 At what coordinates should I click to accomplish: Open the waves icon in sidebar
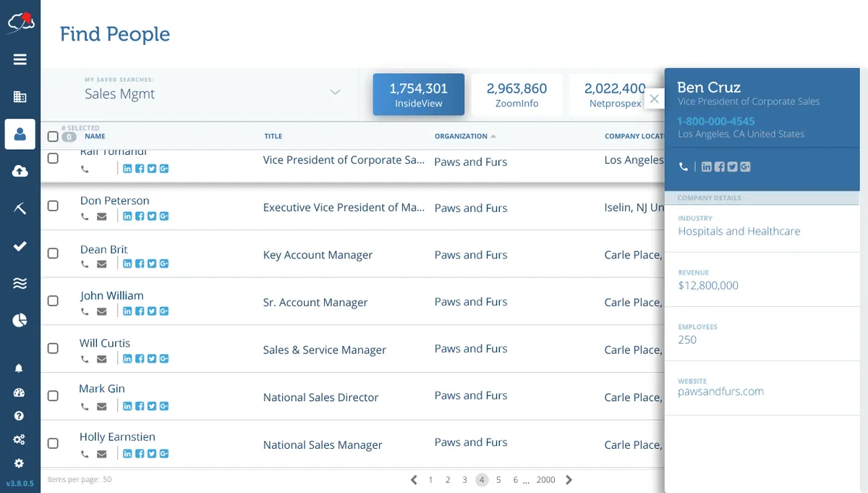coord(20,283)
